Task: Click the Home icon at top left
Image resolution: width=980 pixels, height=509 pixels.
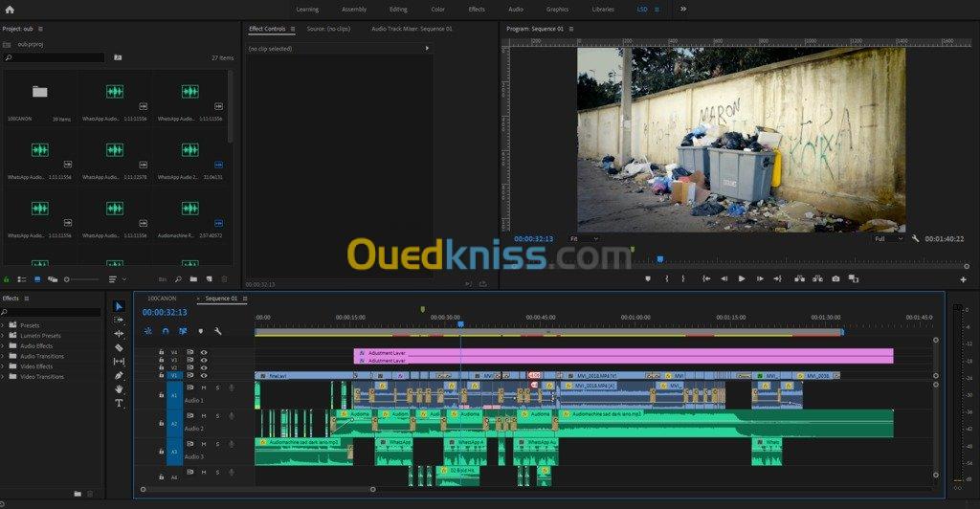Action: pos(10,10)
